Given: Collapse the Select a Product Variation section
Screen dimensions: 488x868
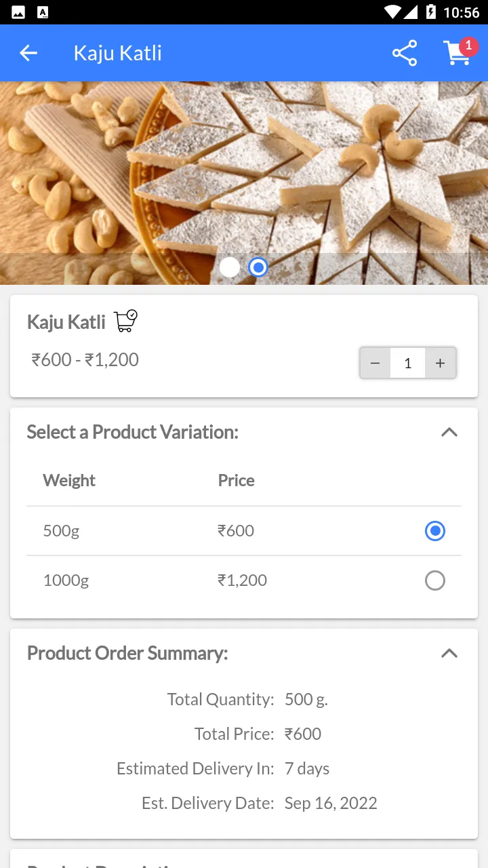Looking at the screenshot, I should tap(449, 433).
